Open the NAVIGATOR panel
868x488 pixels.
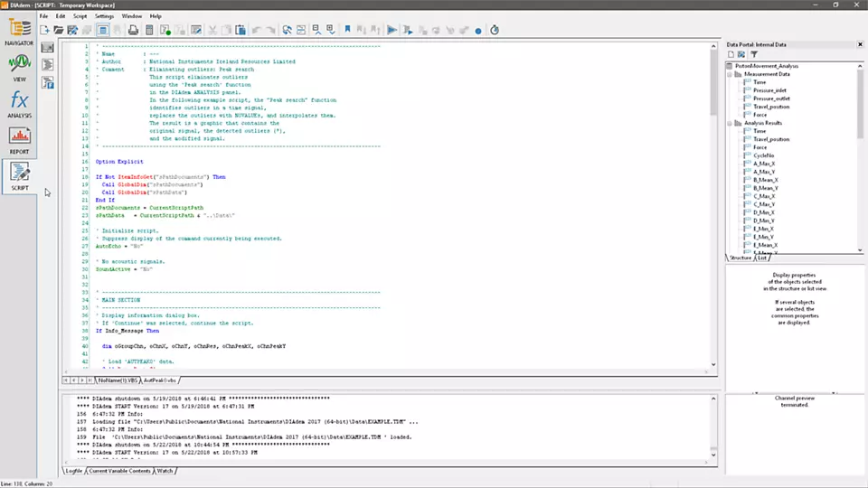pyautogui.click(x=19, y=32)
